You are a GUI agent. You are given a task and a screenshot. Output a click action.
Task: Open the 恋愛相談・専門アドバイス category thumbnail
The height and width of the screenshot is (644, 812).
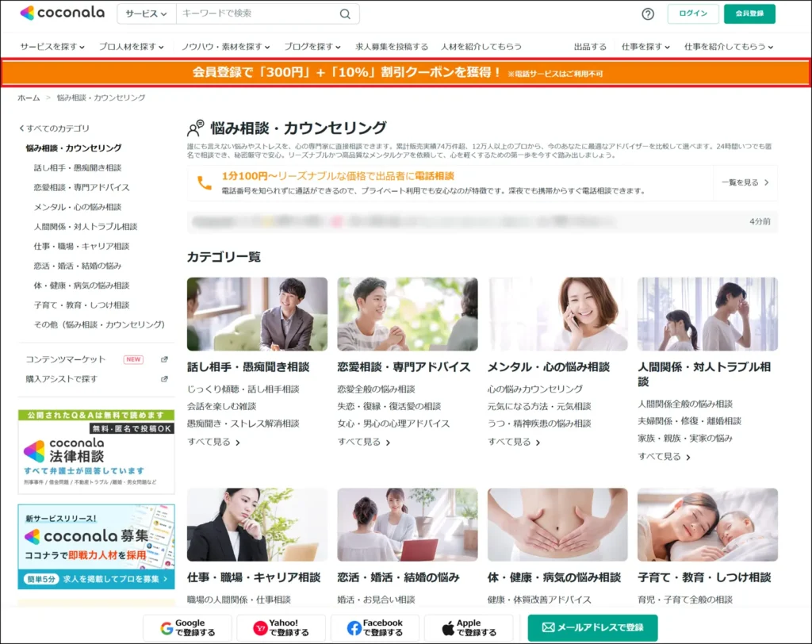coord(407,314)
